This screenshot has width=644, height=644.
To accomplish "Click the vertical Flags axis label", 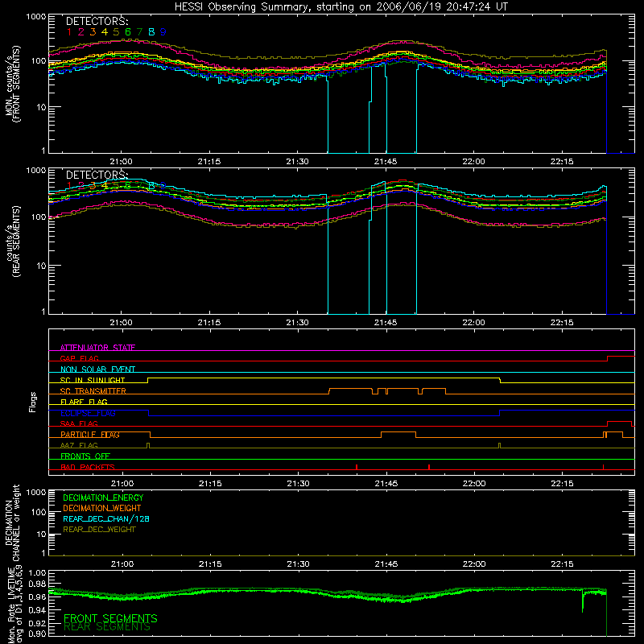I will 33,402.
